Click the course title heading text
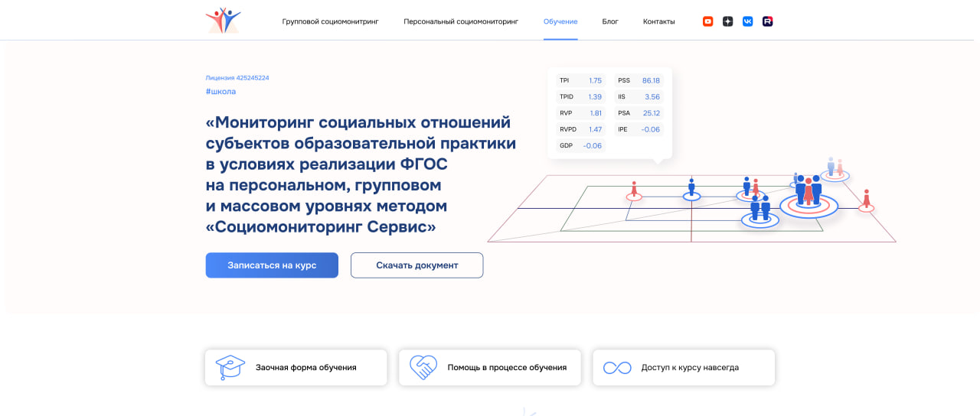This screenshot has height=416, width=980. point(361,175)
